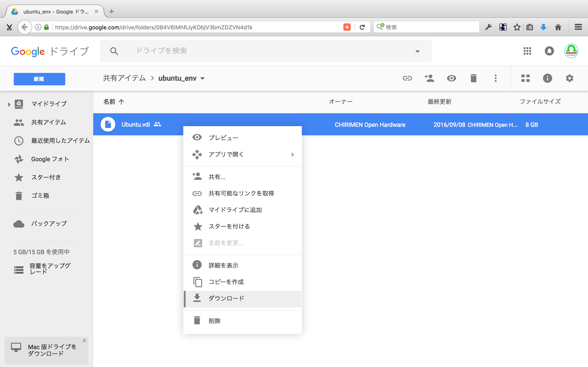Viewport: 588px width, 367px height.
Task: Click the Drive search input field
Action: pos(243,51)
